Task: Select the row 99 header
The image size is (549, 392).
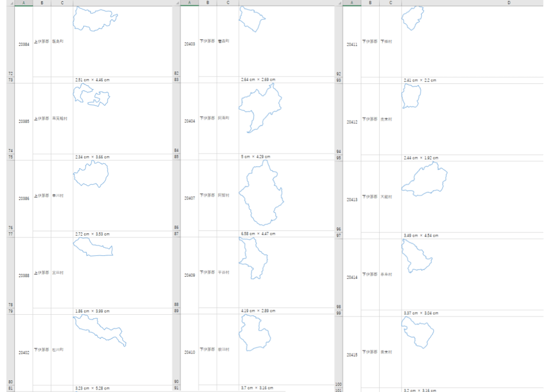Action: 339,313
